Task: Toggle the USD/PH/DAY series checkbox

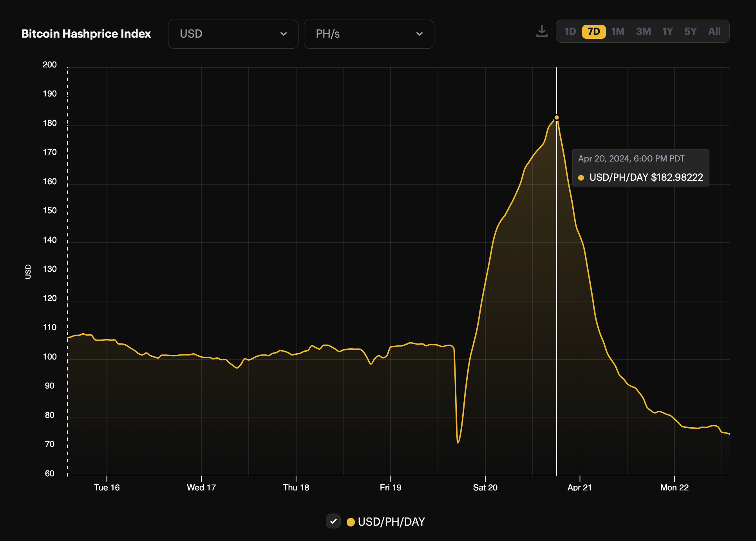Action: click(x=333, y=521)
